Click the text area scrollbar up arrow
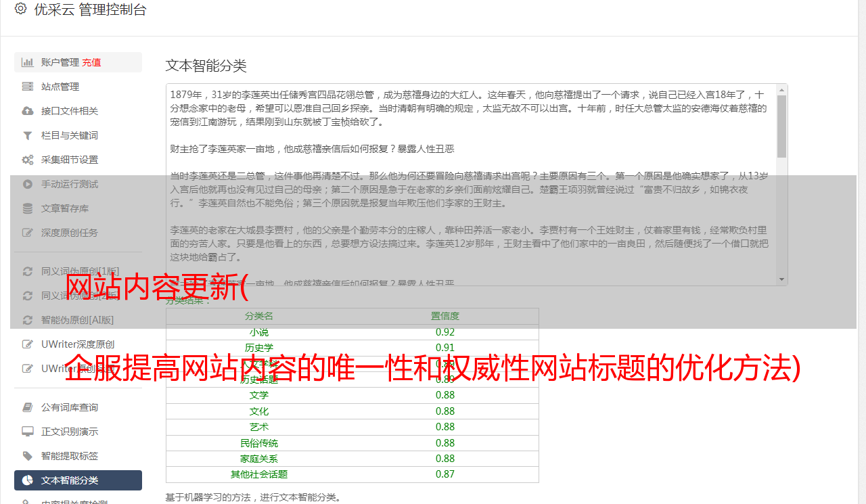The height and width of the screenshot is (504, 866). click(x=782, y=89)
